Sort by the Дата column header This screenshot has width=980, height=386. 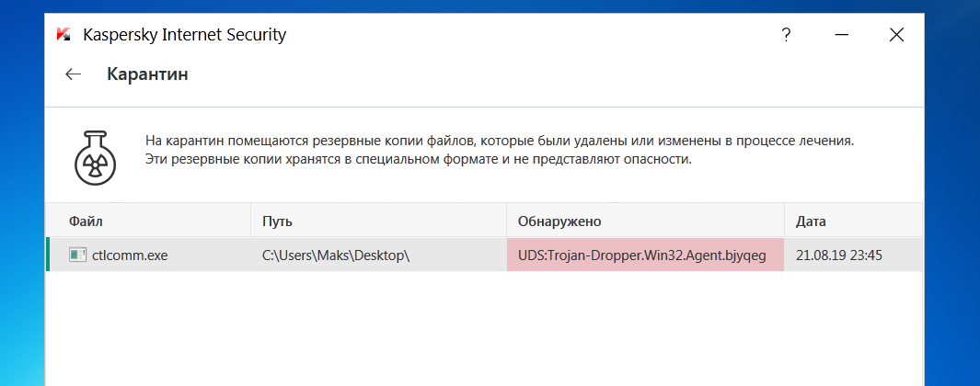click(x=853, y=221)
